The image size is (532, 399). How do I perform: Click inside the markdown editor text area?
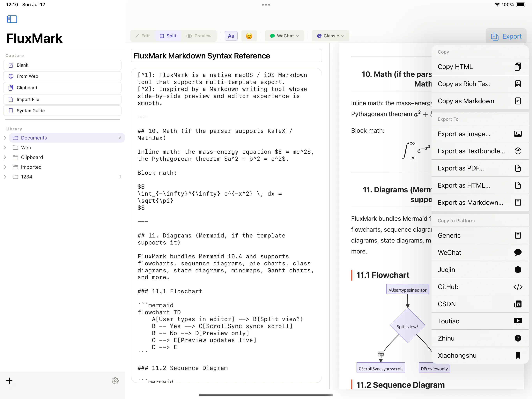226,225
